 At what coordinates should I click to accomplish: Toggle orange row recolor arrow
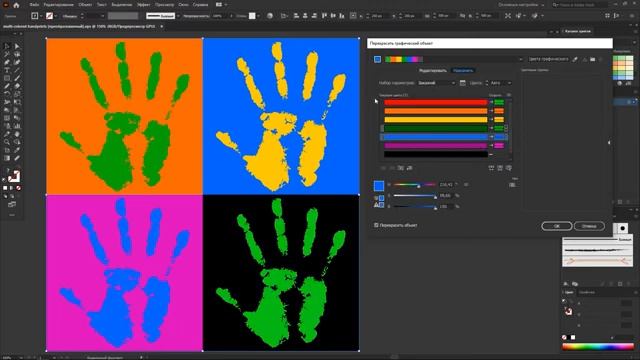pyautogui.click(x=491, y=111)
